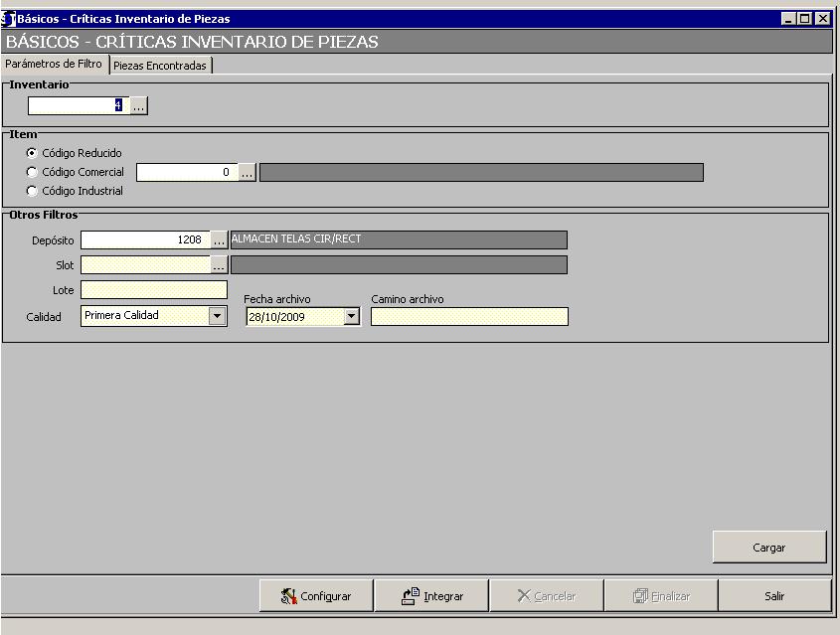
Task: Select the Código Reducido radio option
Action: [33, 153]
